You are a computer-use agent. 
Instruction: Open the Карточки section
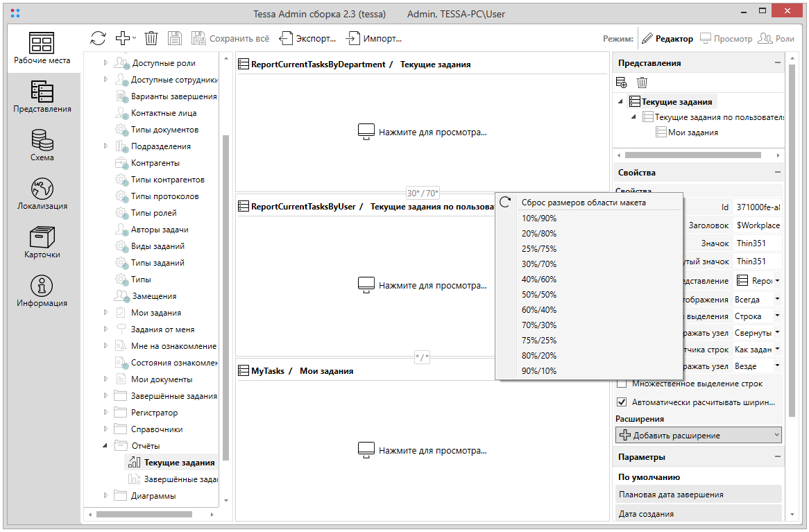pyautogui.click(x=42, y=243)
